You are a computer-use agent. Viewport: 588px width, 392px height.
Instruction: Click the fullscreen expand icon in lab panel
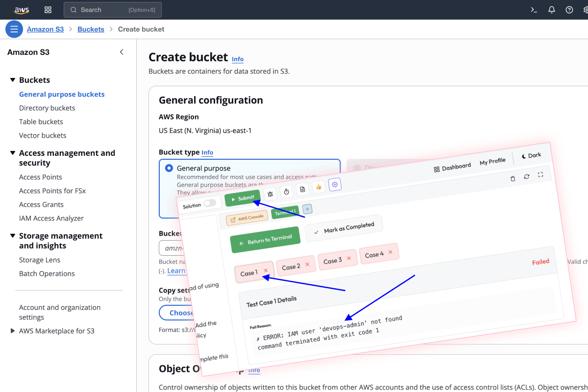[540, 174]
